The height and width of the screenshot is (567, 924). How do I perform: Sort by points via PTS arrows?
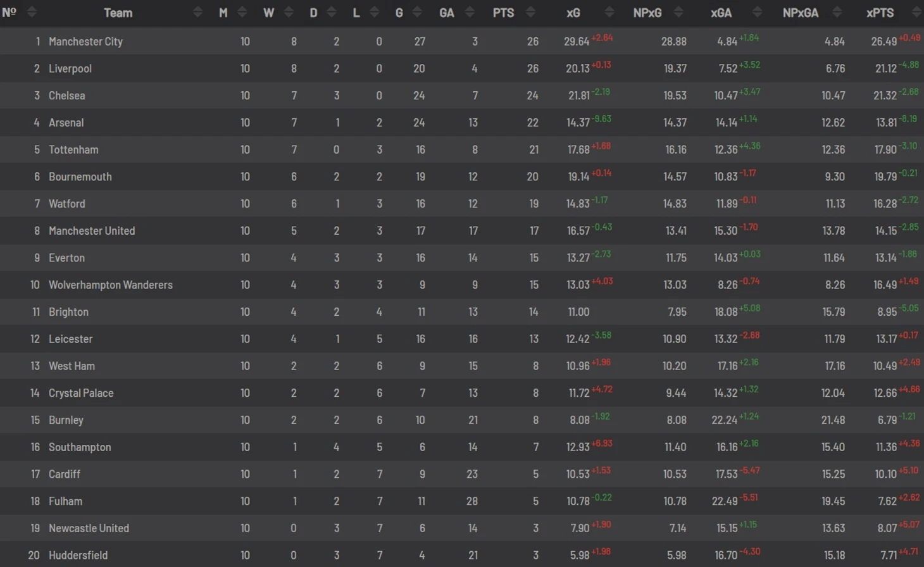point(530,12)
